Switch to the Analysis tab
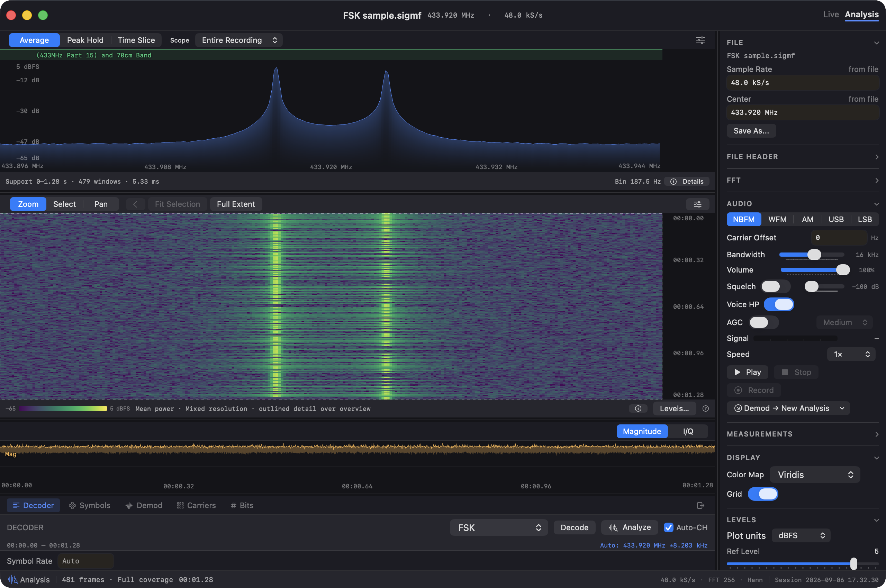Image resolution: width=886 pixels, height=588 pixels. (x=862, y=15)
